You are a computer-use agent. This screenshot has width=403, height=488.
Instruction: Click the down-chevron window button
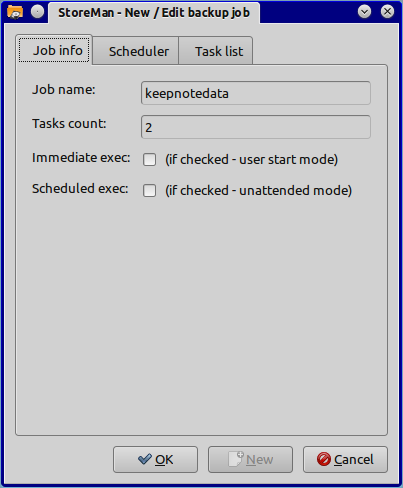364,12
